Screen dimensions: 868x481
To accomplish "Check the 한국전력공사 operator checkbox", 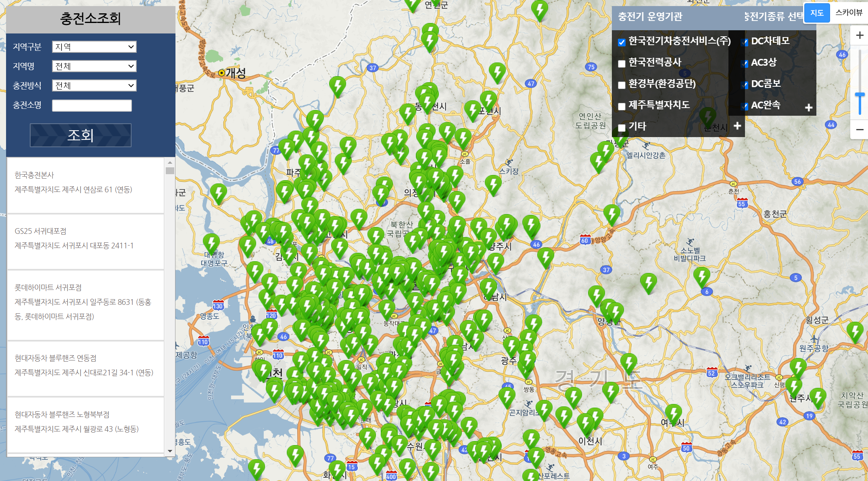I will click(622, 64).
